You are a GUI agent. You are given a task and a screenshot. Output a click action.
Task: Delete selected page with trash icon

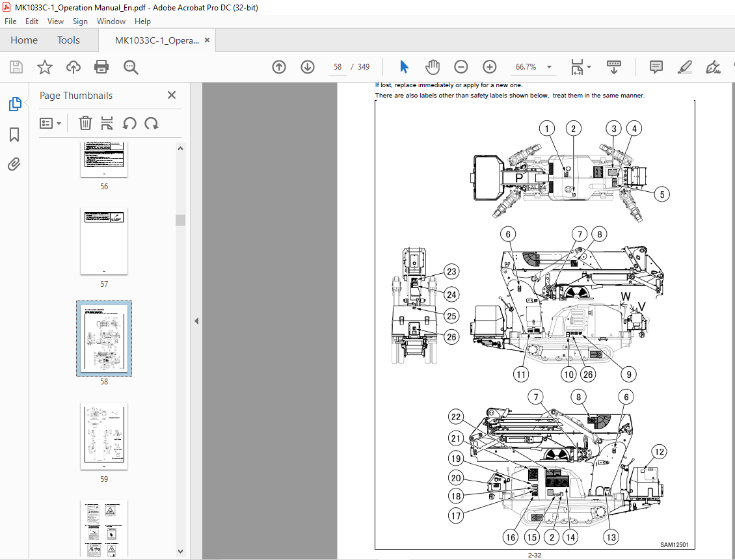pos(85,123)
